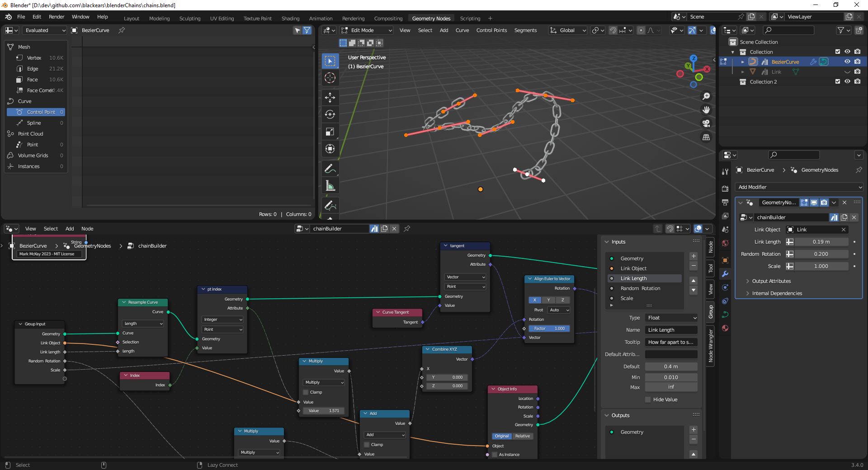The width and height of the screenshot is (868, 470).
Task: Select the Rotate tool
Action: pyautogui.click(x=330, y=114)
